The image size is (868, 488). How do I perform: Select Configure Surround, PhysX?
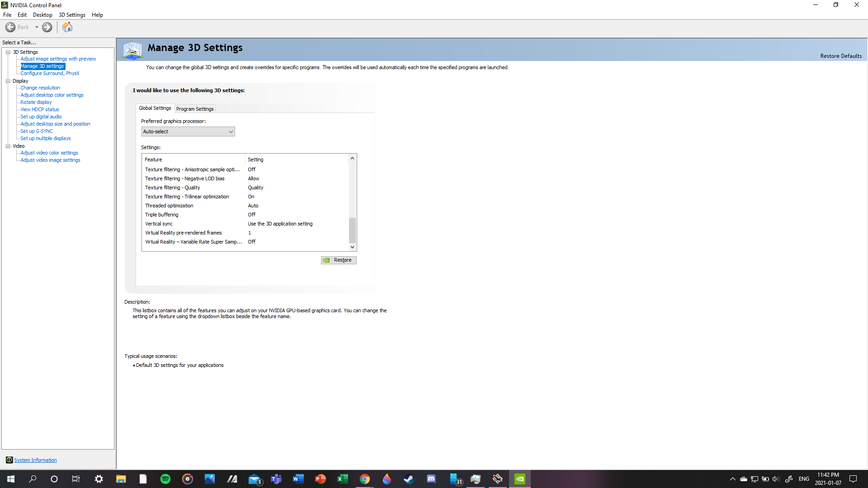point(50,73)
